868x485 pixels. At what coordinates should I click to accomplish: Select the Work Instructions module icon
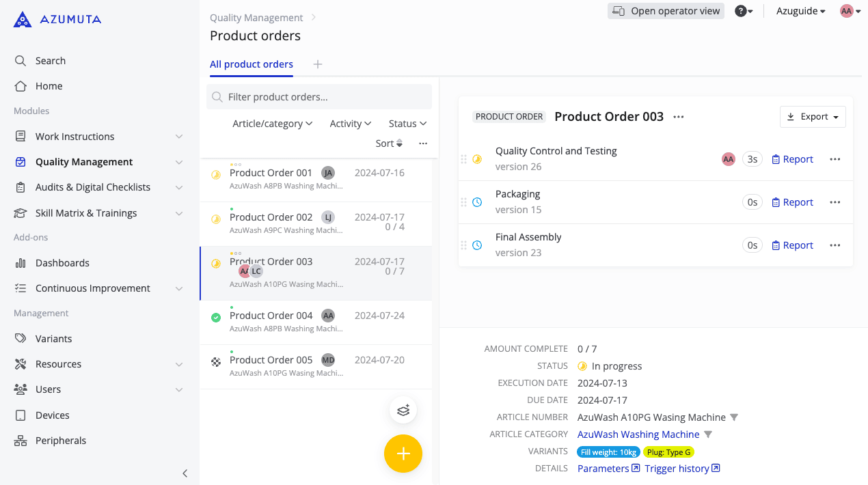[x=21, y=136]
